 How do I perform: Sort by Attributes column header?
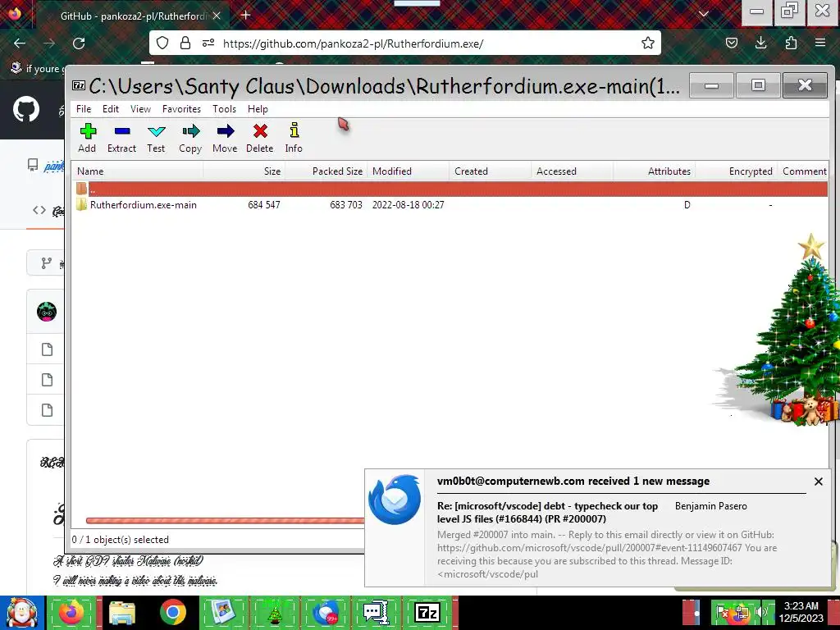point(654,171)
